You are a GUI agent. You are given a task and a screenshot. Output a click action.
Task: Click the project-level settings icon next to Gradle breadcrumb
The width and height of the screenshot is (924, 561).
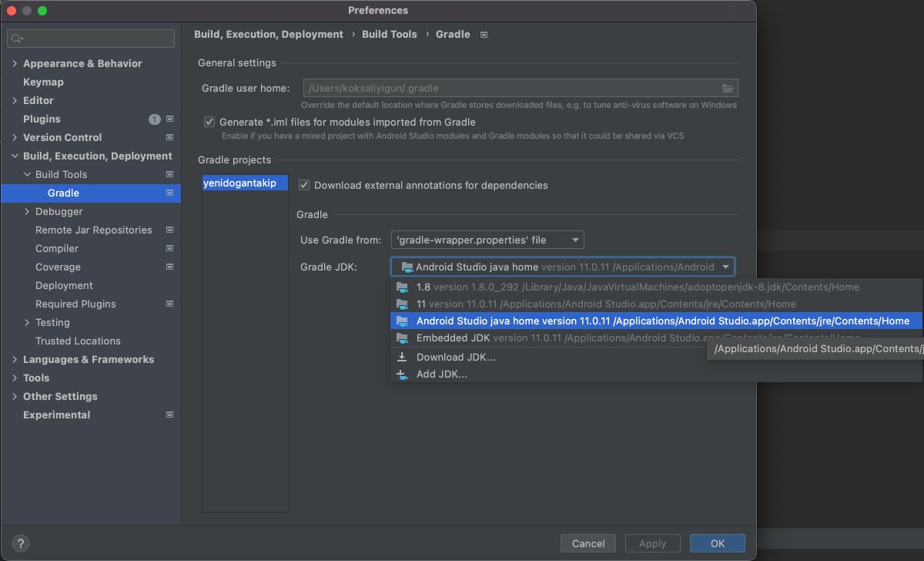pyautogui.click(x=484, y=35)
